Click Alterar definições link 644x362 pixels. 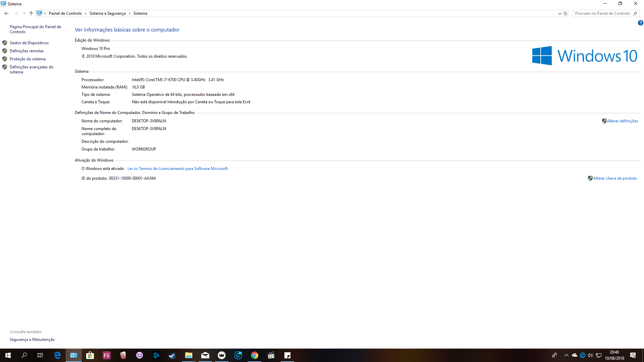(622, 121)
